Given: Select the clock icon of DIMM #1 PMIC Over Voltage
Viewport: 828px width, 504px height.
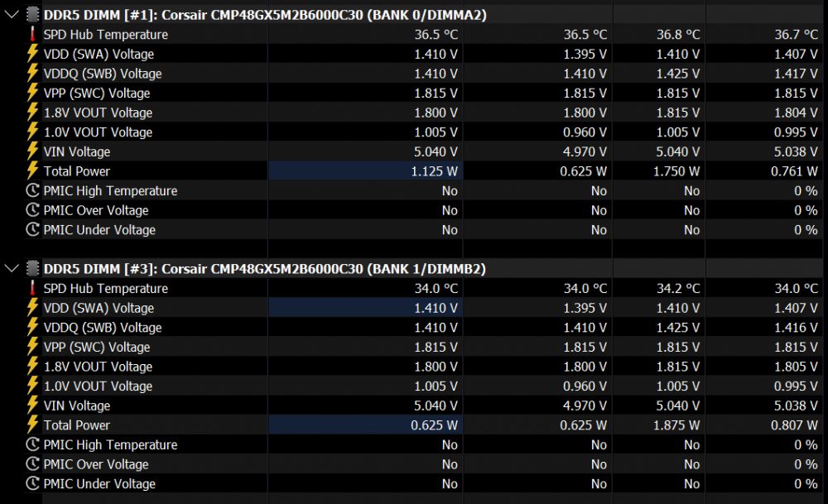Looking at the screenshot, I should point(33,210).
